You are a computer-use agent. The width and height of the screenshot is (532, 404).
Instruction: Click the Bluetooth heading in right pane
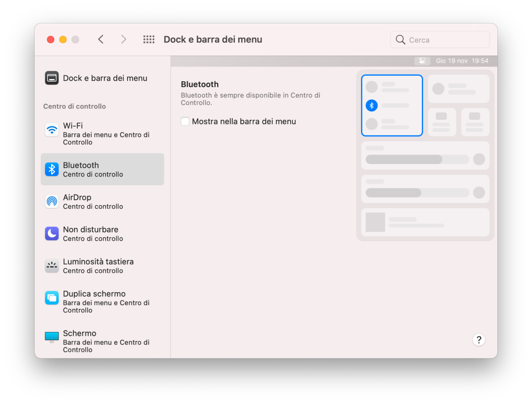tap(200, 84)
